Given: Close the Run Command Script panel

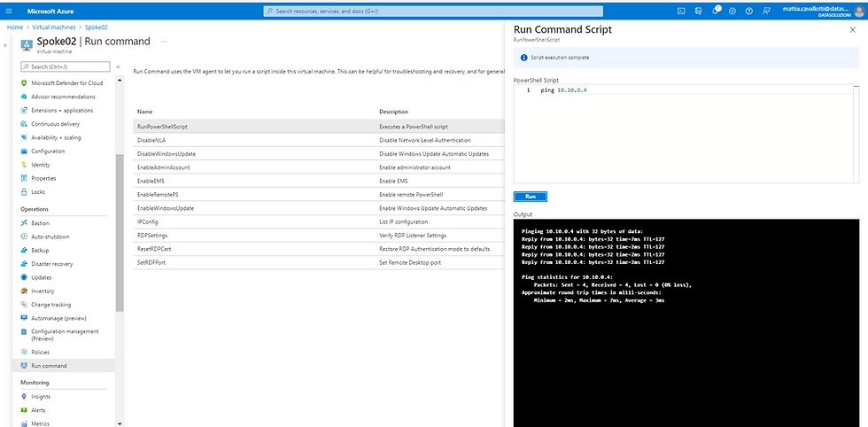Looking at the screenshot, I should click(x=852, y=30).
